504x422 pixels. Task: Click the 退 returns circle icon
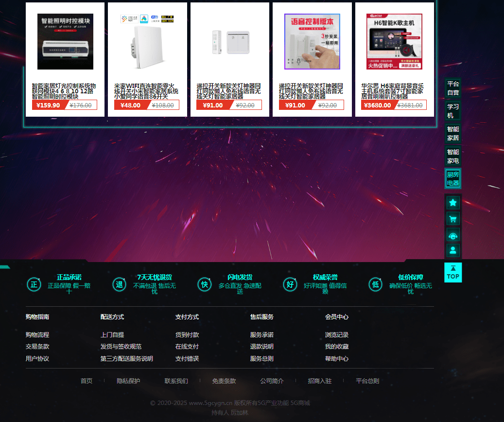pos(119,284)
